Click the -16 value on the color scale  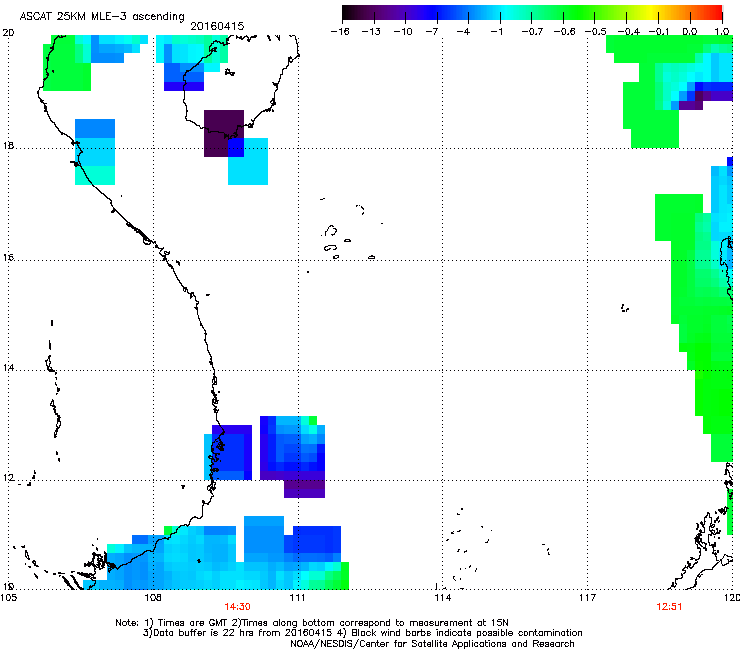click(340, 31)
